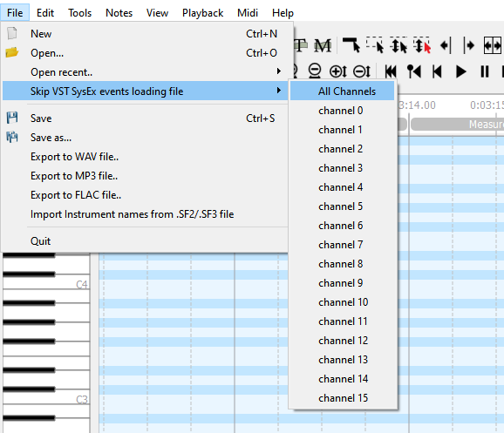This screenshot has height=433, width=504.
Task: Pick channel 15 in the submenu
Action: tap(343, 398)
